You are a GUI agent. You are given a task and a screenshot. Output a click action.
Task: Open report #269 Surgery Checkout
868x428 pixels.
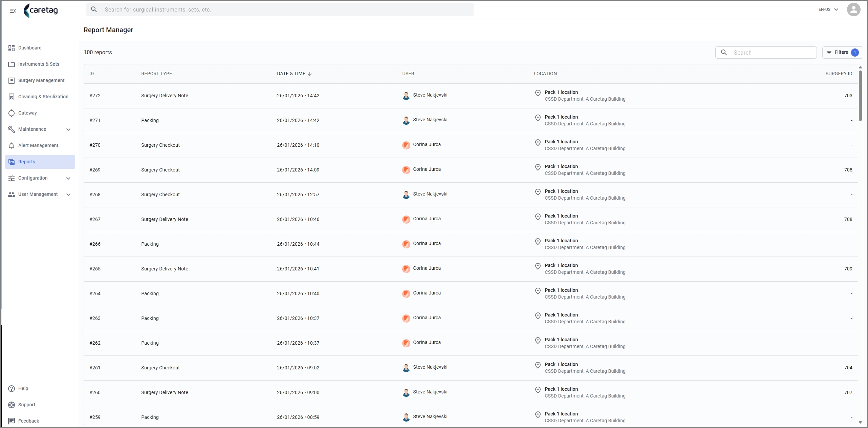click(471, 170)
